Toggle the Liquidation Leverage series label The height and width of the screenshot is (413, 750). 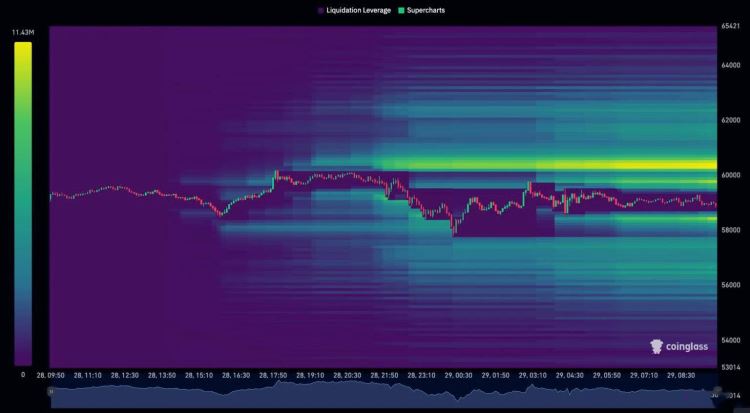358,11
